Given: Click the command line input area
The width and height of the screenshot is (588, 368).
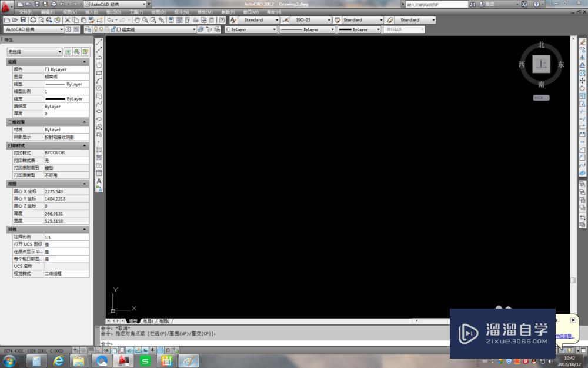Looking at the screenshot, I should tap(274, 343).
